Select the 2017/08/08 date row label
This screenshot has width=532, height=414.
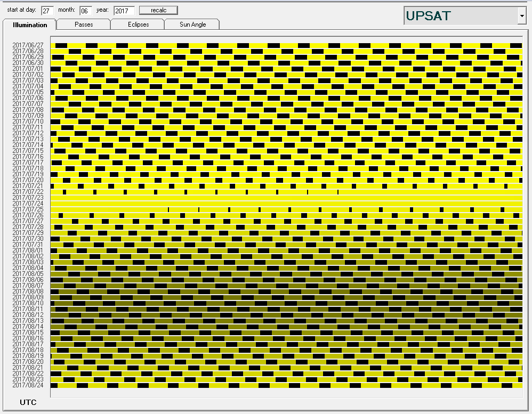coord(28,291)
